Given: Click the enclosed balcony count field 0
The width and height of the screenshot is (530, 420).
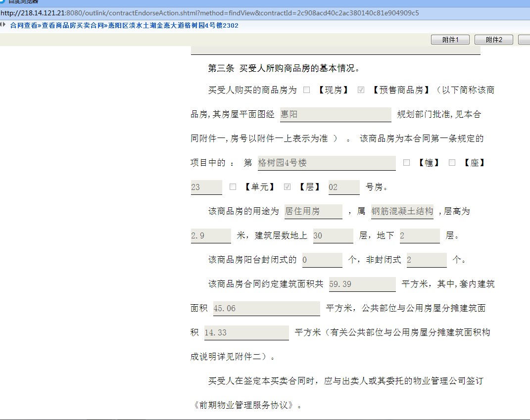Looking at the screenshot, I should click(322, 260).
